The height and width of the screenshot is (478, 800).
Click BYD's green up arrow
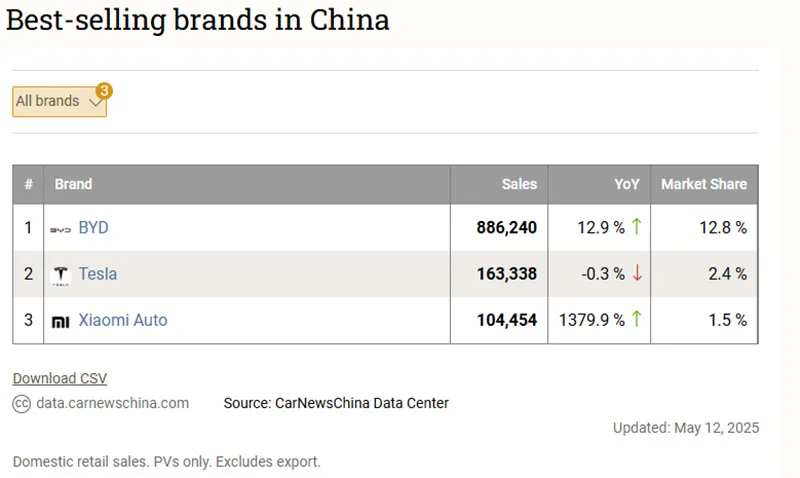636,228
